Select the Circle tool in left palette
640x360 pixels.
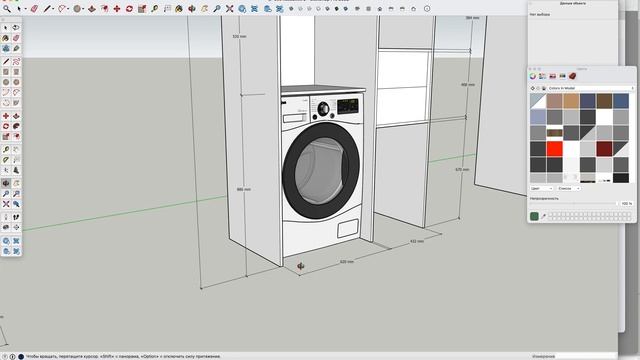pos(6,82)
